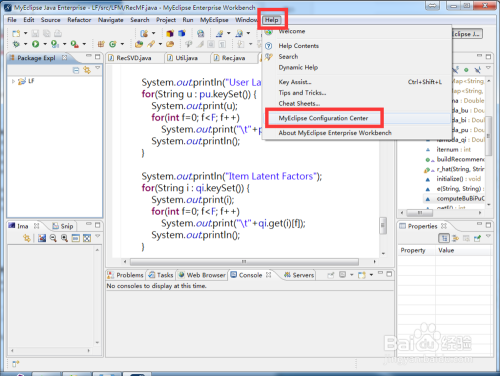Click the New Java Package icon

click(101, 44)
